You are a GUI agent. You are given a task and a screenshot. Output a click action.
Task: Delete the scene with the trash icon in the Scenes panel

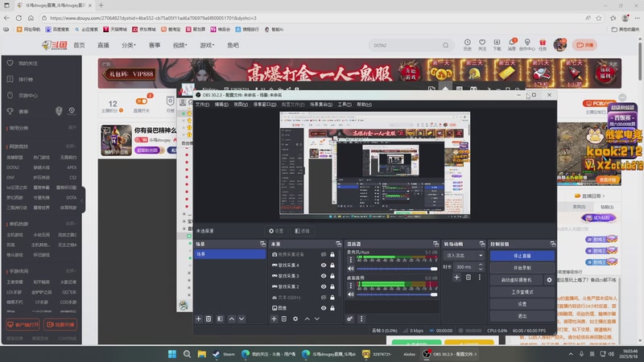click(208, 319)
